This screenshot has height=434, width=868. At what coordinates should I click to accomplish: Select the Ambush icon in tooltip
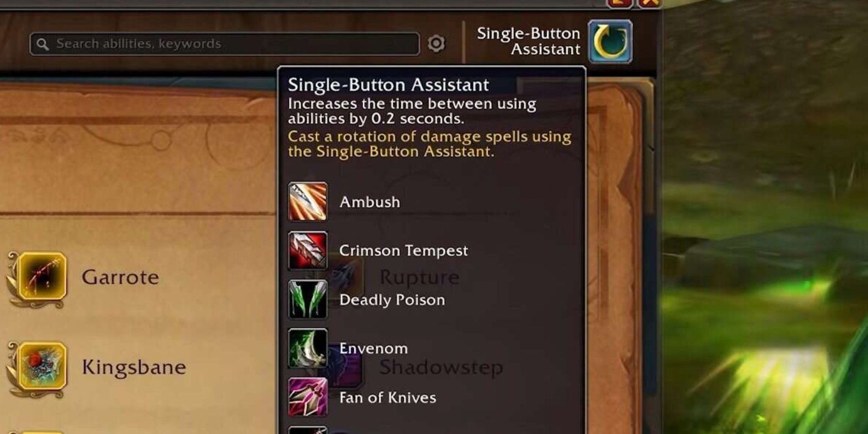click(308, 201)
